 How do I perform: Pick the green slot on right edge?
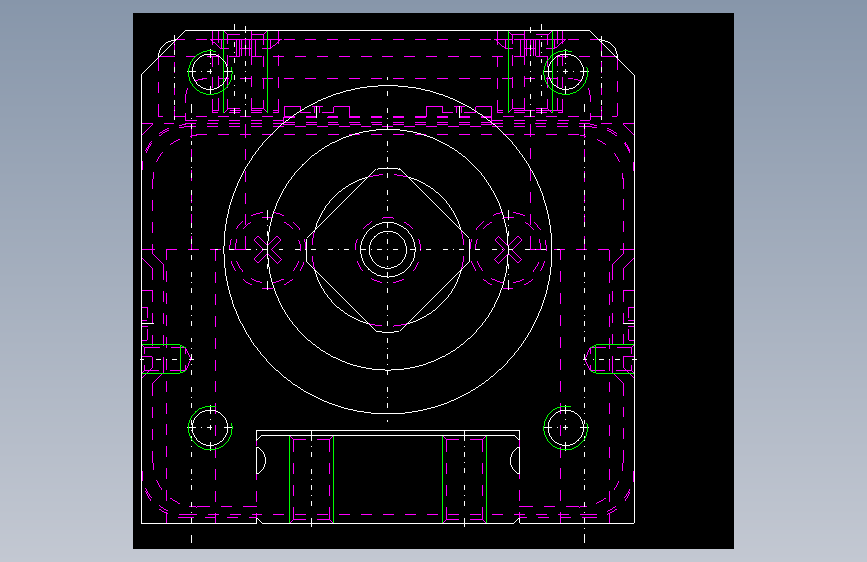(610, 359)
